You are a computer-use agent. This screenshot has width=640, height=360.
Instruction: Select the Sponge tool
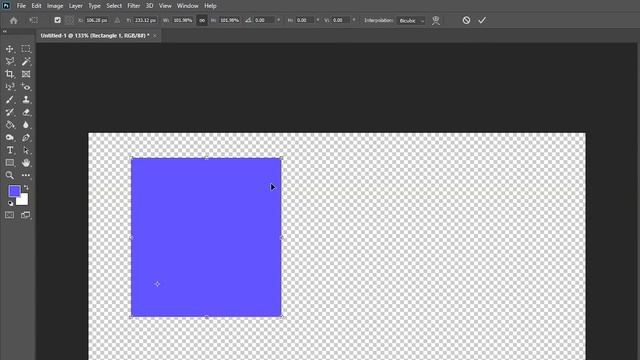pyautogui.click(x=10, y=138)
